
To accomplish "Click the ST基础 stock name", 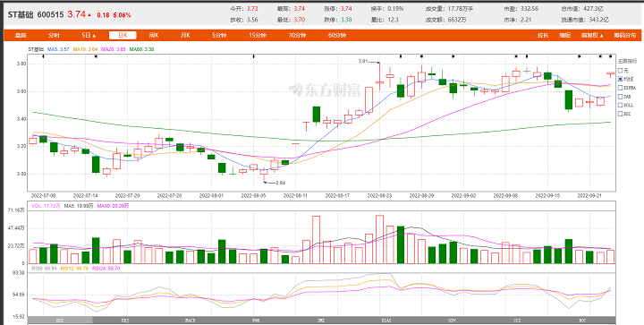I will 21,15.
